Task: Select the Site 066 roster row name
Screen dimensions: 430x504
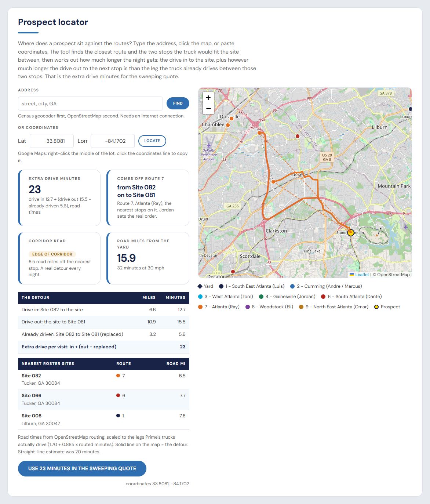Action: pyautogui.click(x=32, y=396)
